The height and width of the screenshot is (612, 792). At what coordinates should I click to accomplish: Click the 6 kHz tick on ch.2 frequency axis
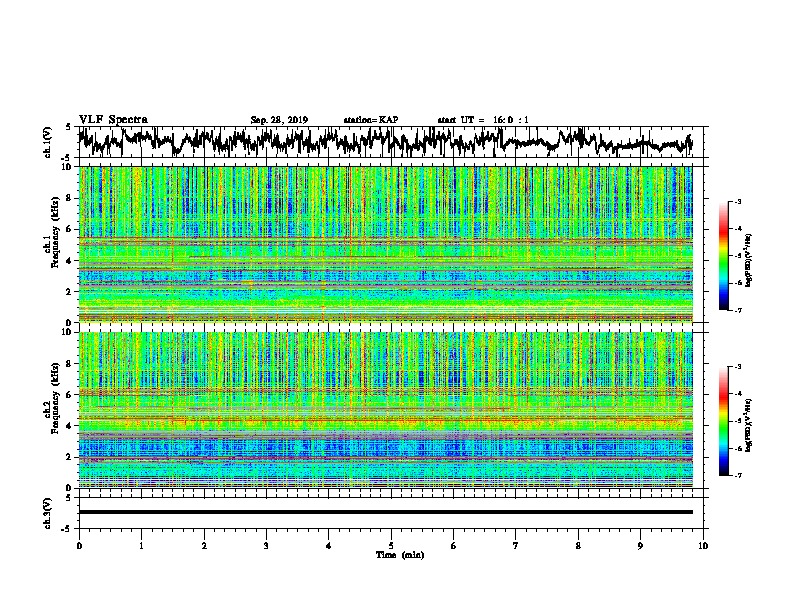[x=69, y=394]
